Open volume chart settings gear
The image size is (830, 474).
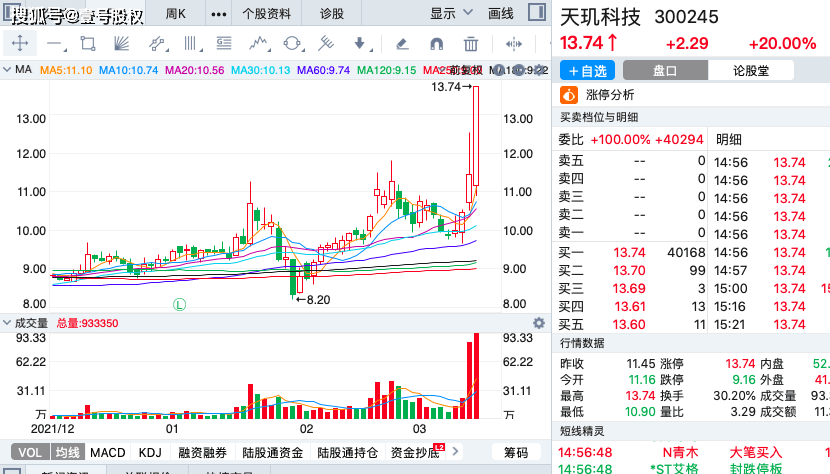pos(539,323)
